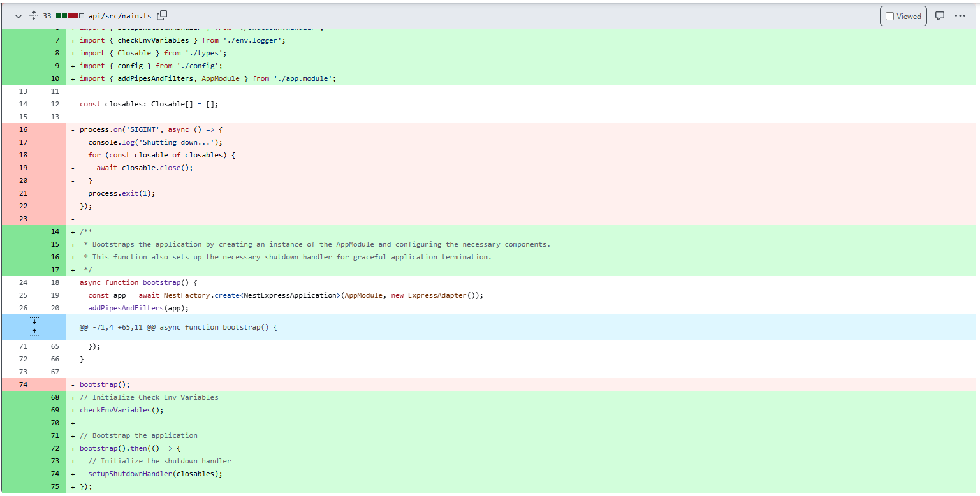Click the deleted bootstrap(); line number 74

(23, 384)
